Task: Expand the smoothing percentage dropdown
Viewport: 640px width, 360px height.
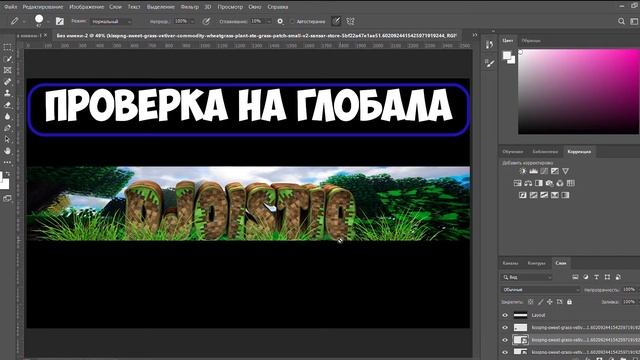Action: pyautogui.click(x=269, y=21)
